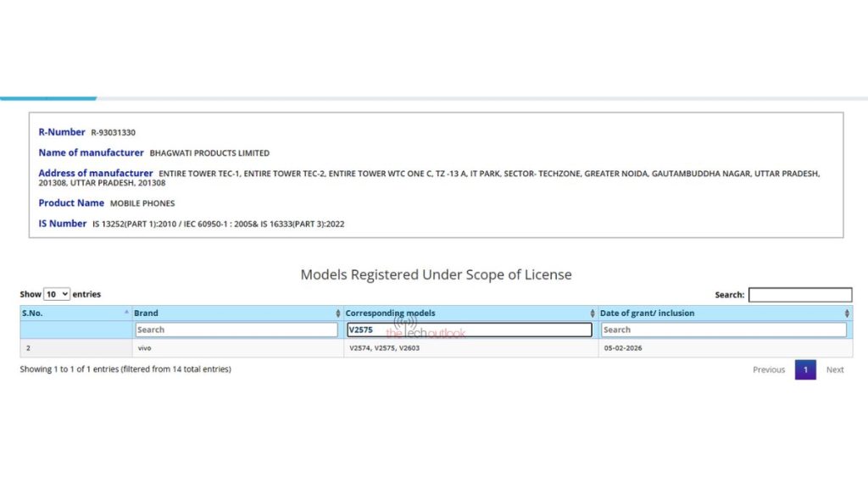Click the Brand column header
The image size is (868, 488).
(237, 313)
